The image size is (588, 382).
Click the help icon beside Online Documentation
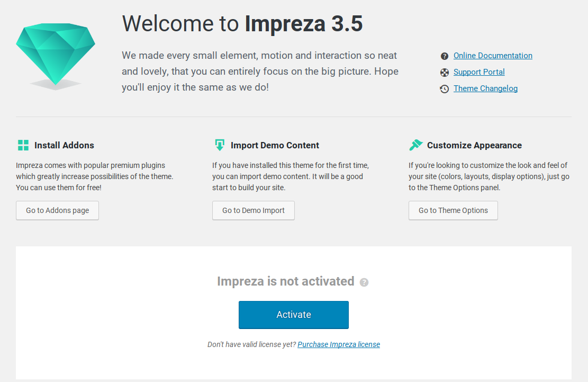[444, 56]
